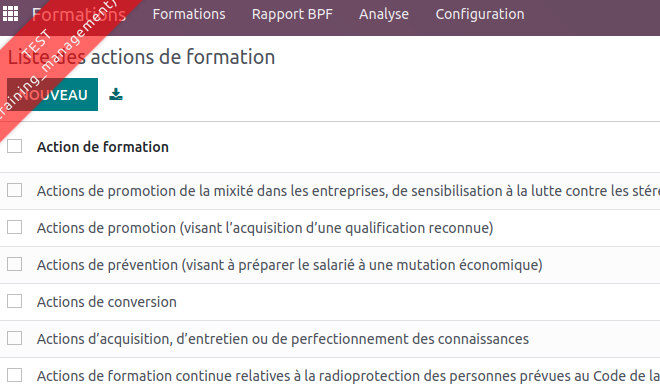Check the radioprotection des personnes row checkbox
660x392 pixels.
(x=15, y=375)
